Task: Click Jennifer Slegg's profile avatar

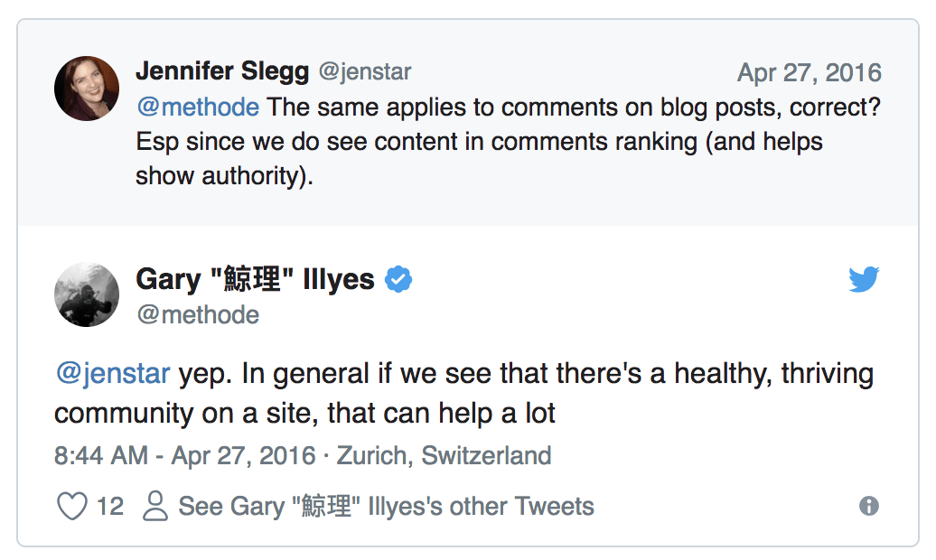Action: (87, 89)
